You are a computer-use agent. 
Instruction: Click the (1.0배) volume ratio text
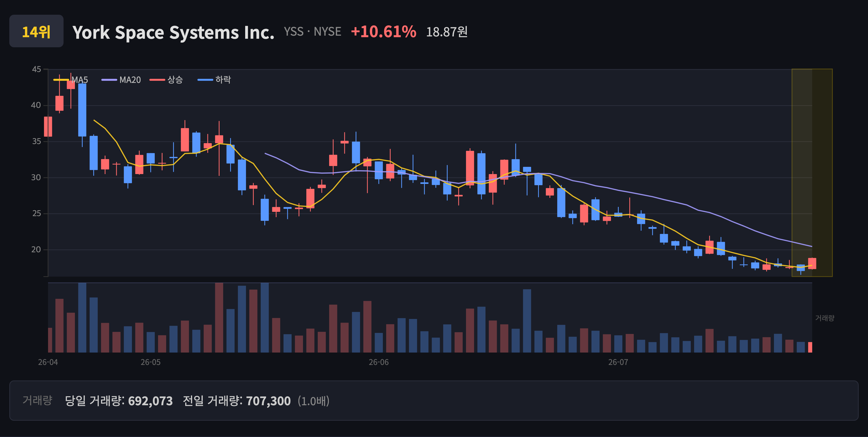313,401
